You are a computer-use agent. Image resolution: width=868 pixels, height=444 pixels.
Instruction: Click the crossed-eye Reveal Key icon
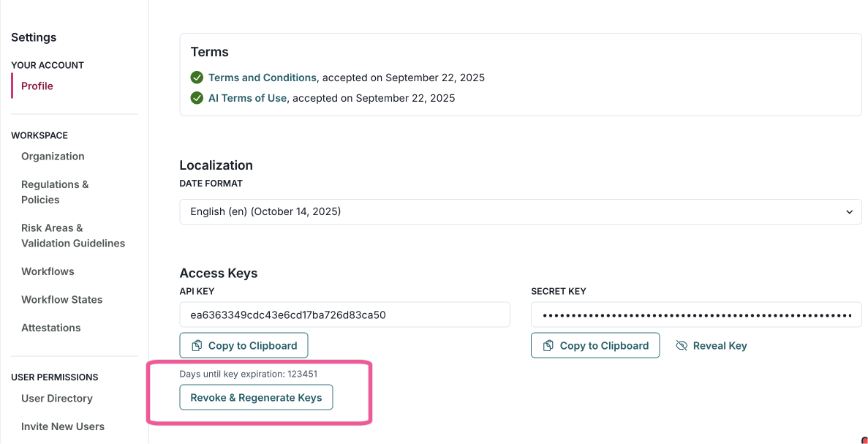682,346
